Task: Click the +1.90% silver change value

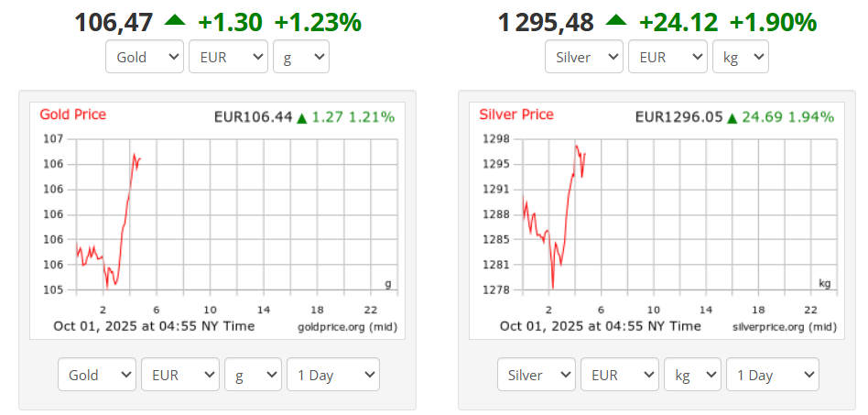Action: click(773, 22)
